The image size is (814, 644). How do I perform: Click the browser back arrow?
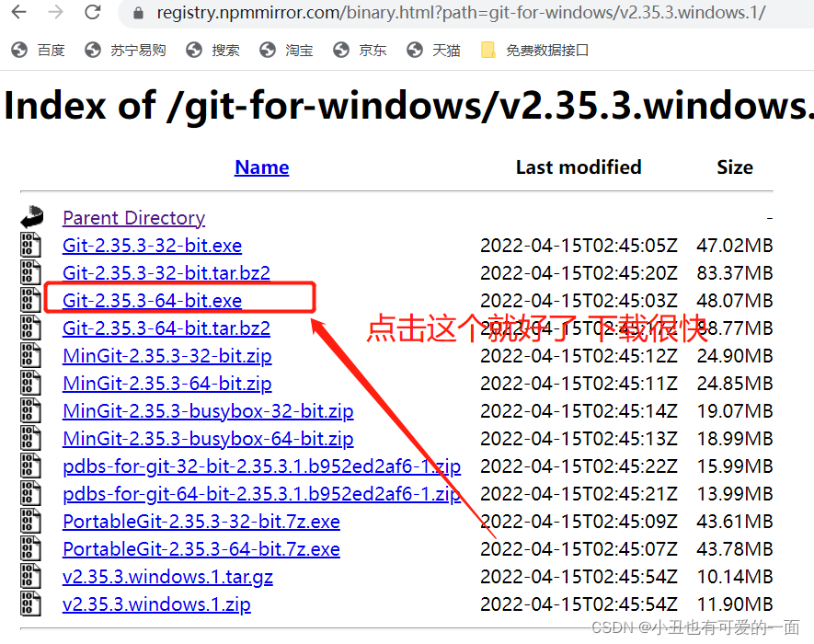[18, 11]
